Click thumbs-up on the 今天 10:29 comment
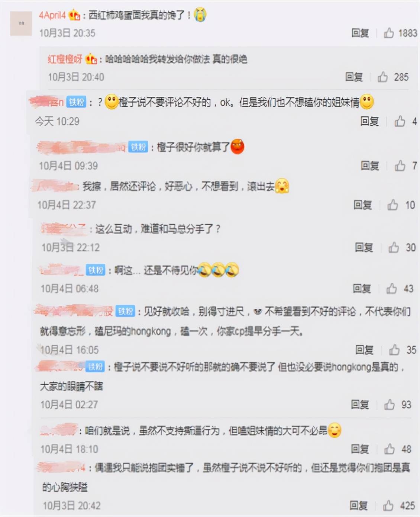 400,121
